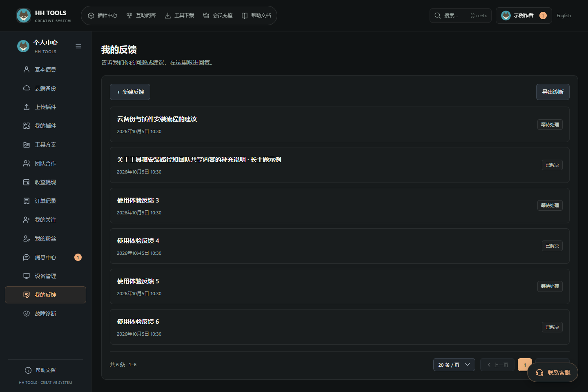
Task: Select page 1 in pagination
Action: tap(525, 365)
